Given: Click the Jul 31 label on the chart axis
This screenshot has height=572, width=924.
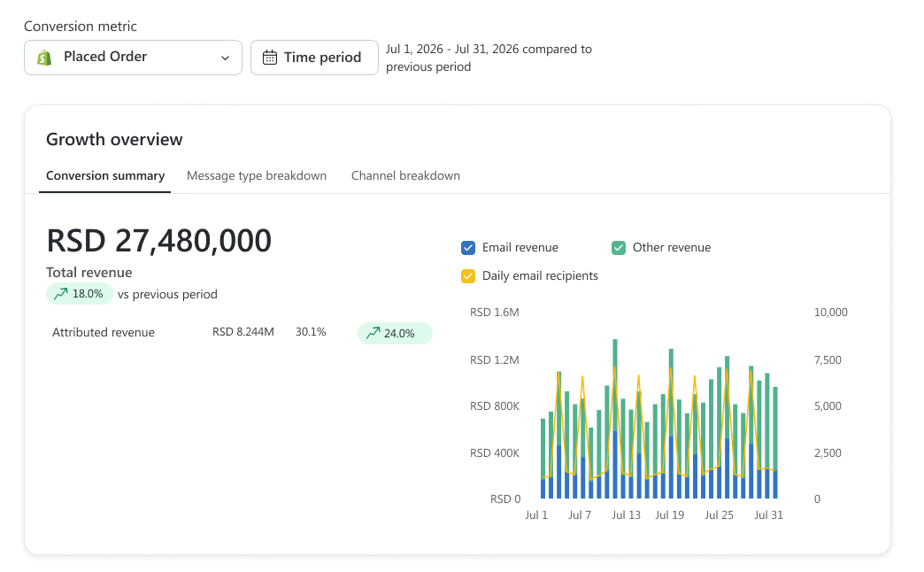Looking at the screenshot, I should [768, 514].
